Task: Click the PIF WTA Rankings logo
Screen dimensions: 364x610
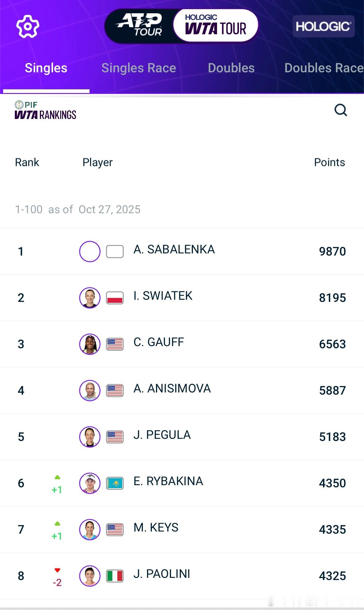Action: point(45,111)
